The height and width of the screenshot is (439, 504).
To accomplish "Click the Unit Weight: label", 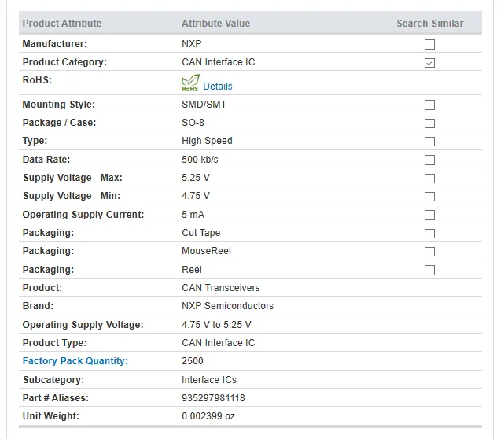I will tap(51, 416).
